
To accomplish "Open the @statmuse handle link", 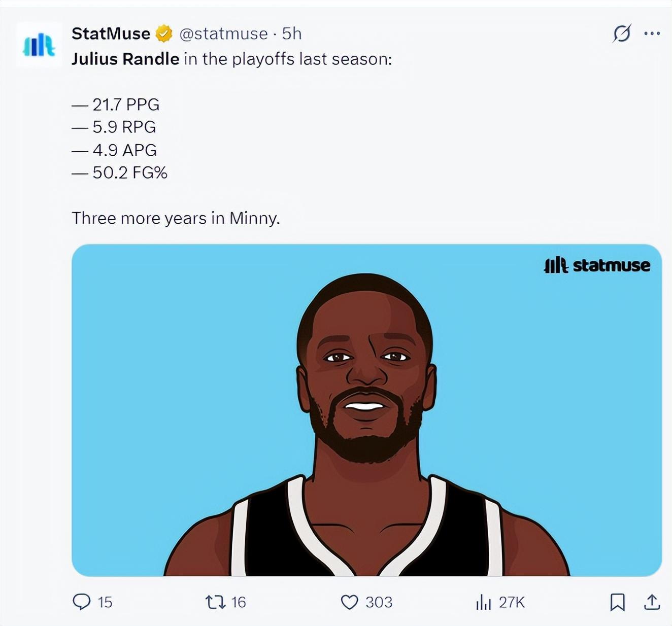I will tap(223, 33).
